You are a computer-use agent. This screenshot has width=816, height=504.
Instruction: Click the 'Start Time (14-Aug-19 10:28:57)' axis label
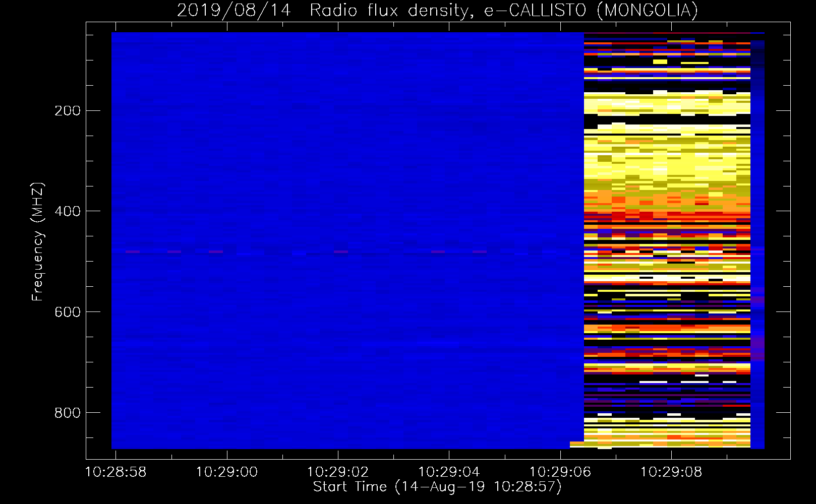click(x=437, y=487)
